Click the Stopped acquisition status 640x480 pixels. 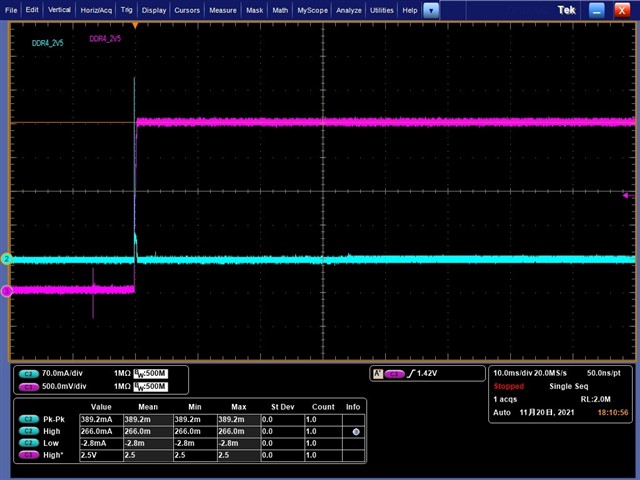click(509, 386)
